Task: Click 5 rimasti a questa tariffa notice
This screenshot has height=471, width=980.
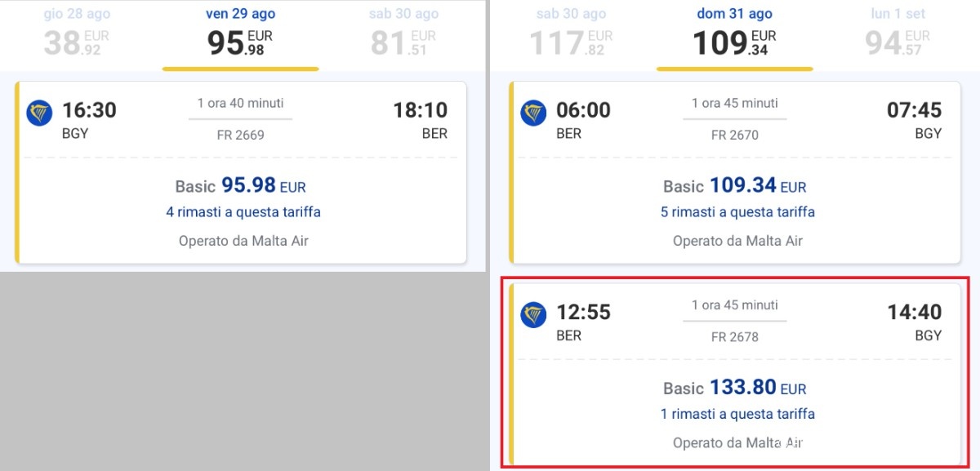Action: pyautogui.click(x=737, y=212)
